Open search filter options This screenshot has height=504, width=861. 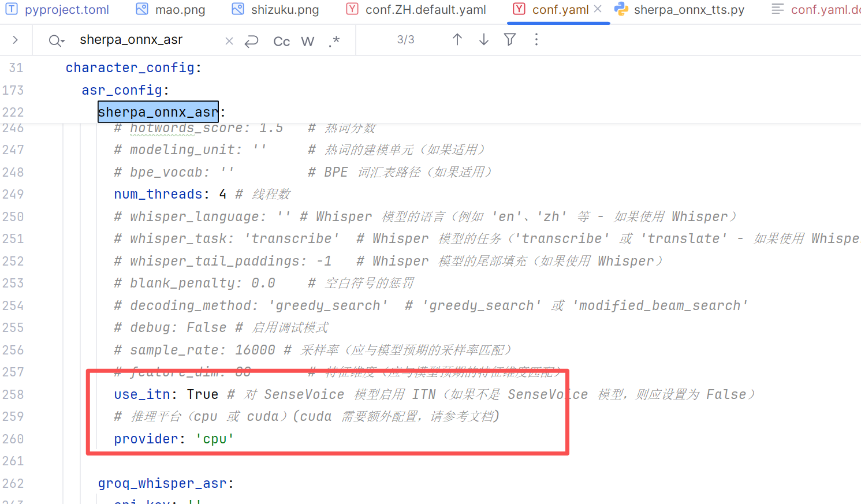click(510, 39)
